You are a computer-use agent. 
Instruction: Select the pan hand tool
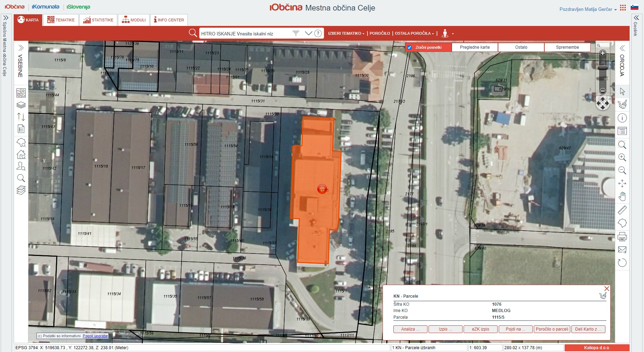(622, 196)
